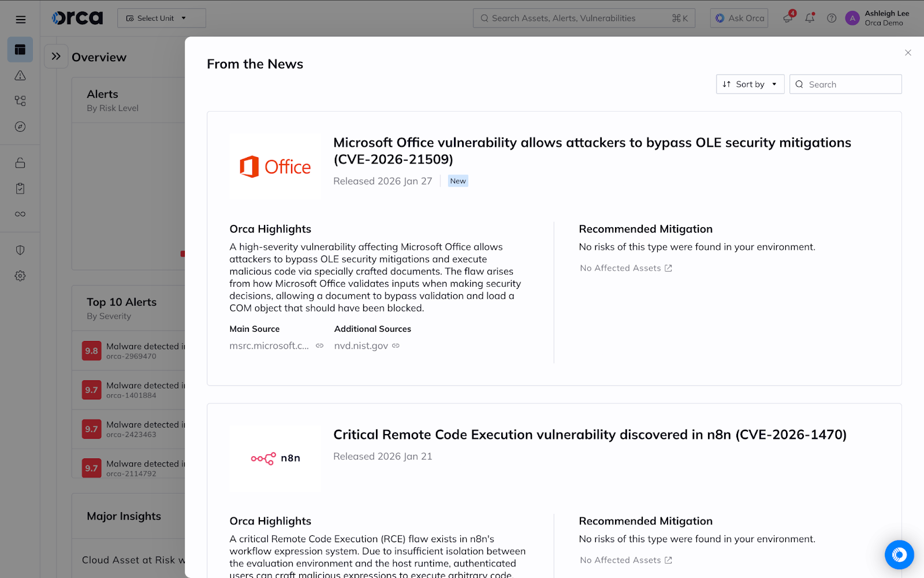Open the msrc.microsoft.com main source link

point(269,346)
